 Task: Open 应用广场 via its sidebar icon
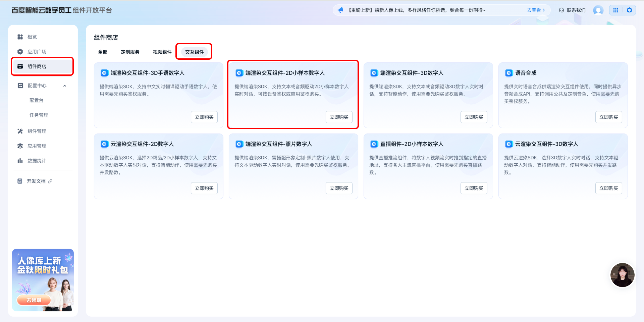(x=20, y=52)
